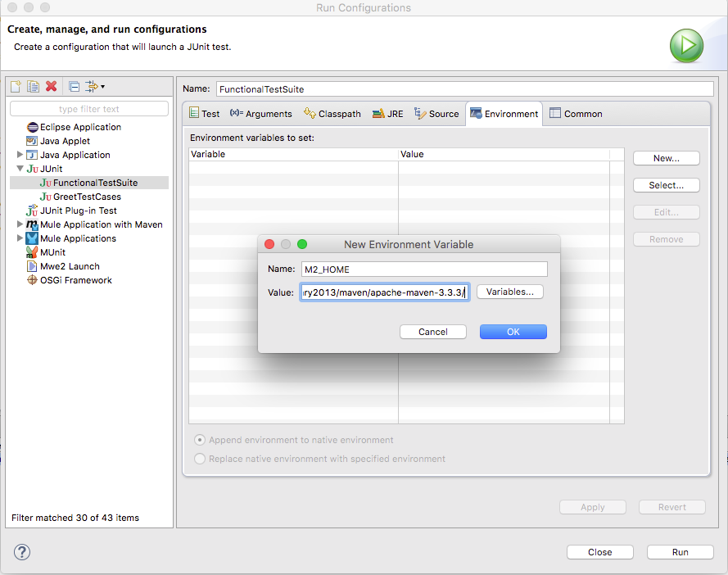
Task: Click the New... environment variable button
Action: (x=667, y=158)
